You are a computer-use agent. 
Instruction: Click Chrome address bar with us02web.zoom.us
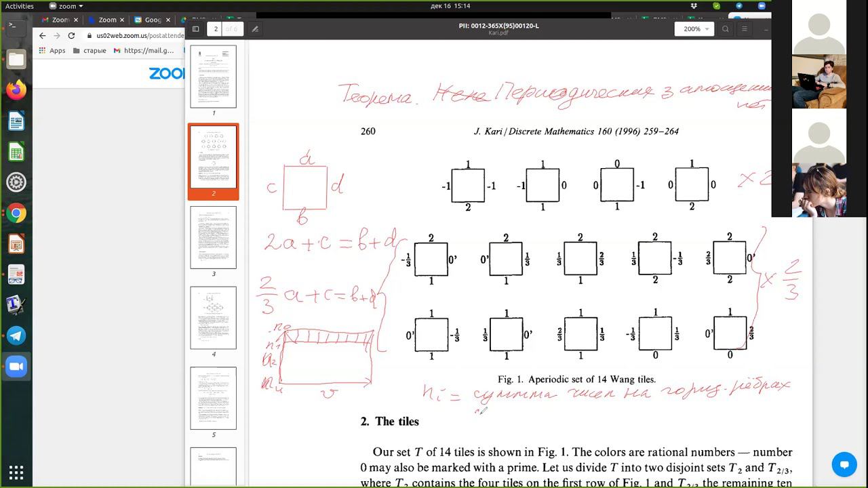coord(134,35)
